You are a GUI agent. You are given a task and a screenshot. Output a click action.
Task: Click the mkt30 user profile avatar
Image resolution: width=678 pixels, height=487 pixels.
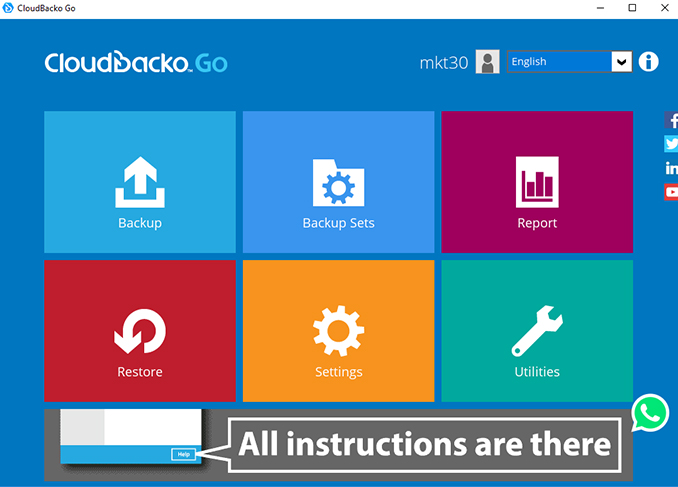coord(487,62)
